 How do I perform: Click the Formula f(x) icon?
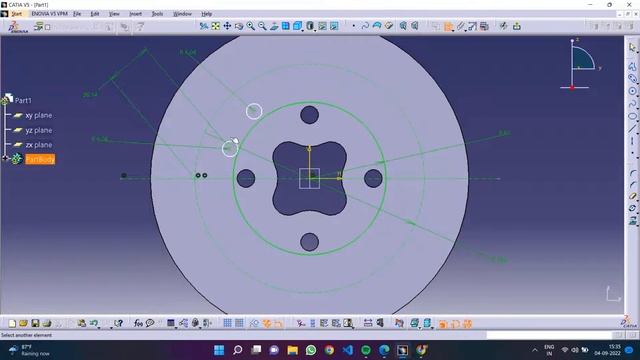[x=138, y=323]
